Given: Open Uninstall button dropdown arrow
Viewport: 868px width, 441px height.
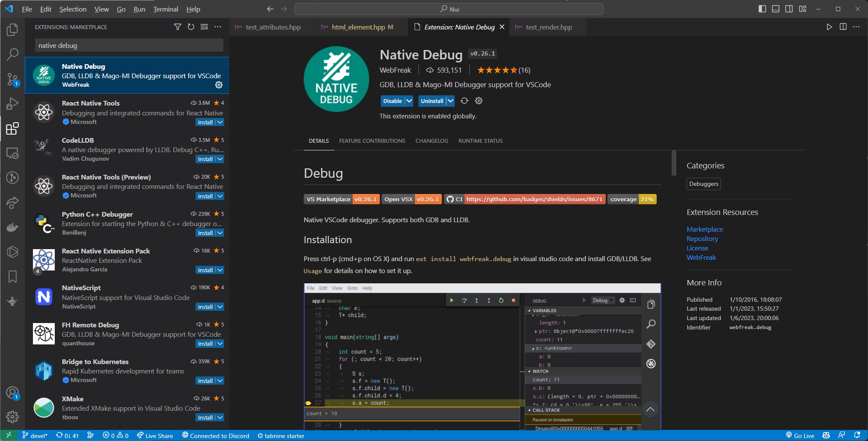Looking at the screenshot, I should point(450,101).
